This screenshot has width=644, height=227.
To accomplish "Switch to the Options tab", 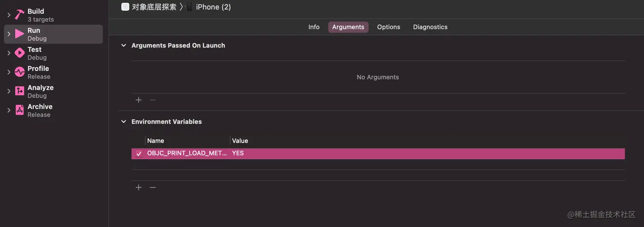I will tap(388, 27).
